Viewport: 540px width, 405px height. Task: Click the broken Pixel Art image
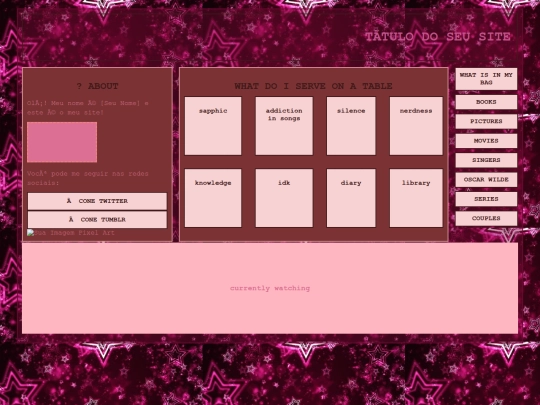click(x=71, y=233)
